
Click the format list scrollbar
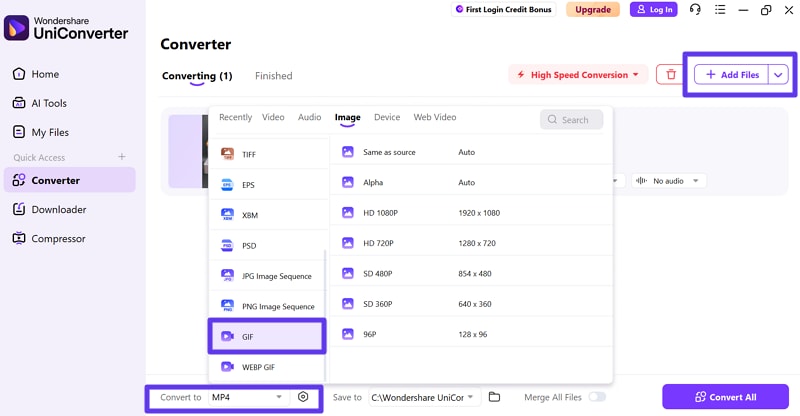pyautogui.click(x=326, y=315)
